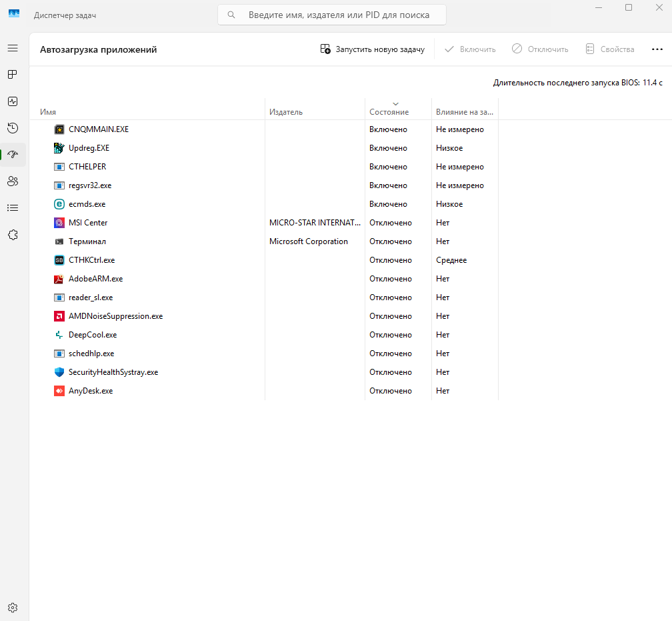Select the AdobeARM.exe row name

[x=95, y=279]
